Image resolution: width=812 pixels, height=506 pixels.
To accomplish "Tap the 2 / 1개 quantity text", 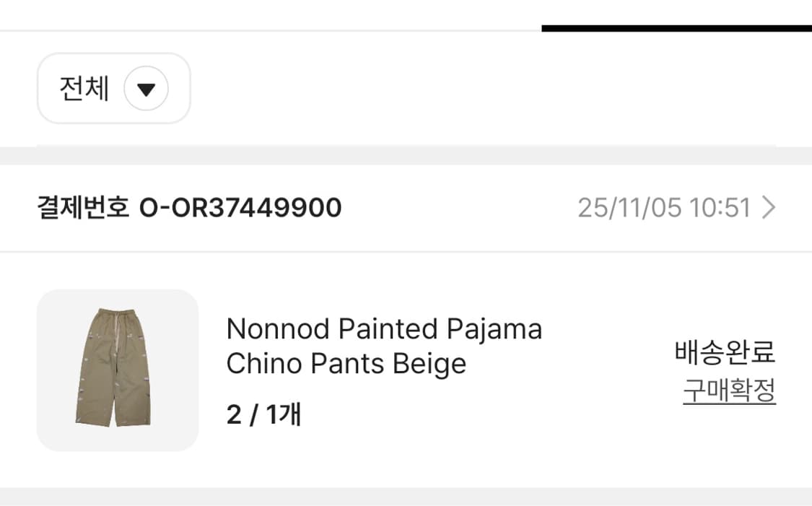I will click(x=263, y=414).
